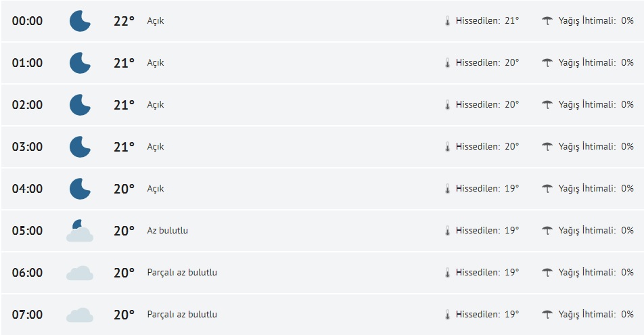This screenshot has width=644, height=335.
Task: Click the thermometer icon in 00:00 row
Action: pyautogui.click(x=447, y=21)
